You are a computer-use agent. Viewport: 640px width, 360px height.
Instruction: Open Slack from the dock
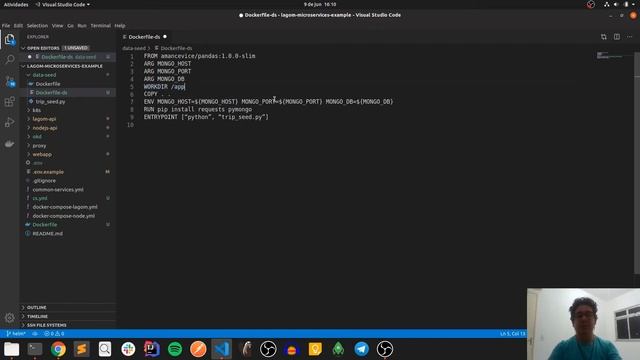[x=128, y=349]
